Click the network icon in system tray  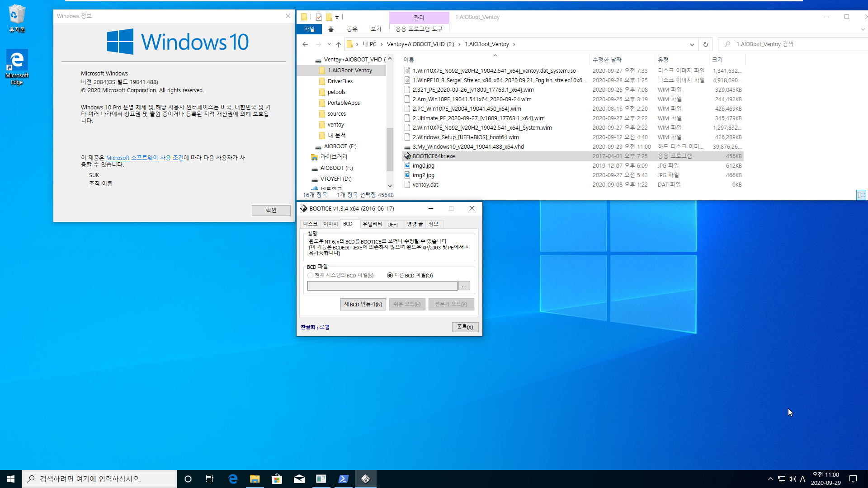[782, 479]
